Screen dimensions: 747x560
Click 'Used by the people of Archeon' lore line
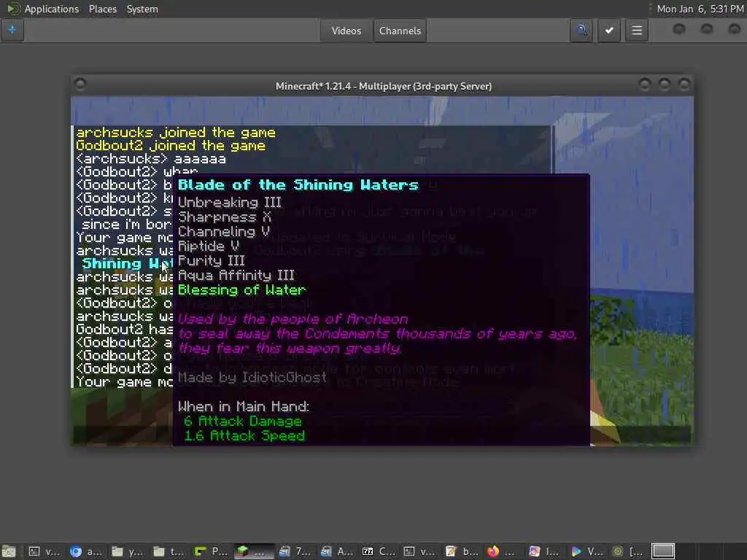(x=293, y=319)
